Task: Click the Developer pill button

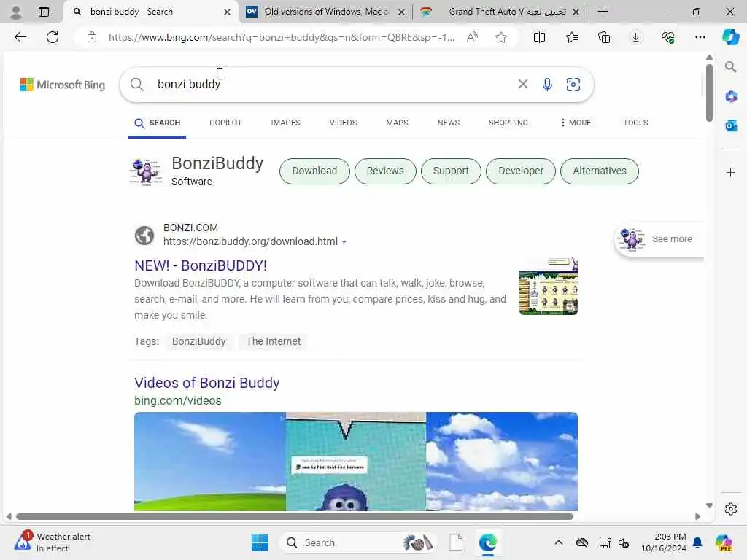Action: 521,171
